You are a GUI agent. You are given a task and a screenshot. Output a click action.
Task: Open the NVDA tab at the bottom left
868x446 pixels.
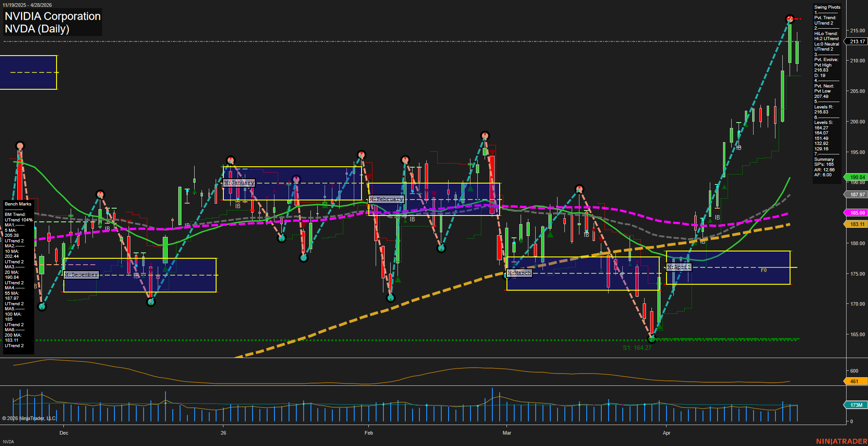click(x=8, y=441)
